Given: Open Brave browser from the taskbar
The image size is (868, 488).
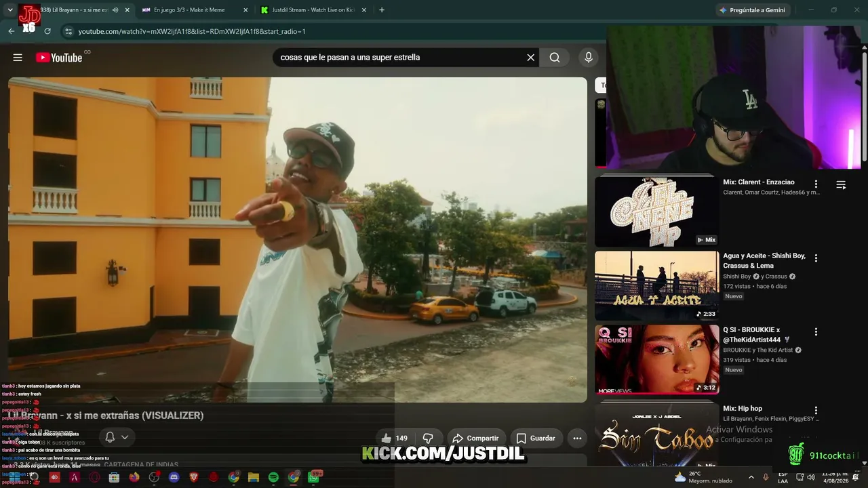Looking at the screenshot, I should 194,477.
